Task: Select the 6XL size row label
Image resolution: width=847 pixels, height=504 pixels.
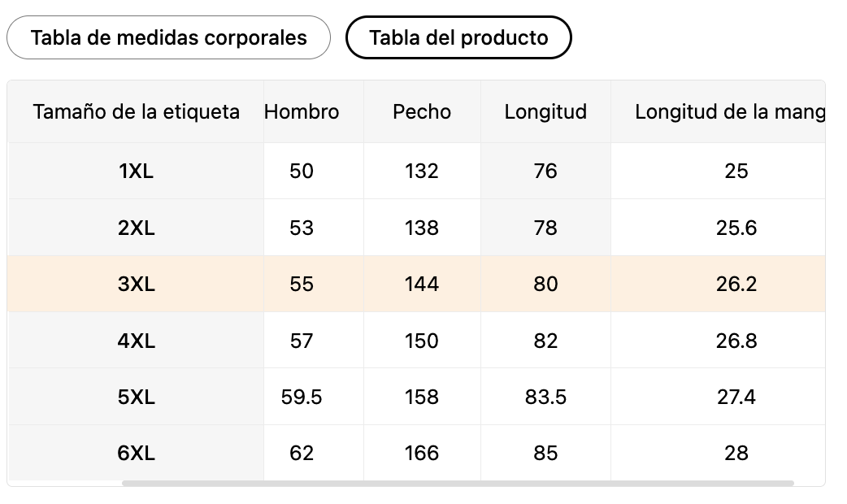Action: tap(136, 453)
